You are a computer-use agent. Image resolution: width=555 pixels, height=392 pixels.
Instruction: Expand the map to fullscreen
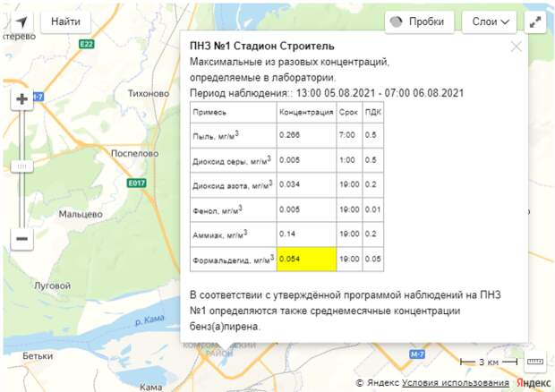535,21
